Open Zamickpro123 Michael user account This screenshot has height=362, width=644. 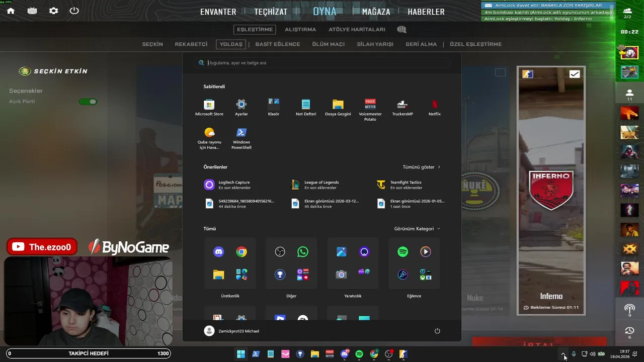(x=232, y=331)
